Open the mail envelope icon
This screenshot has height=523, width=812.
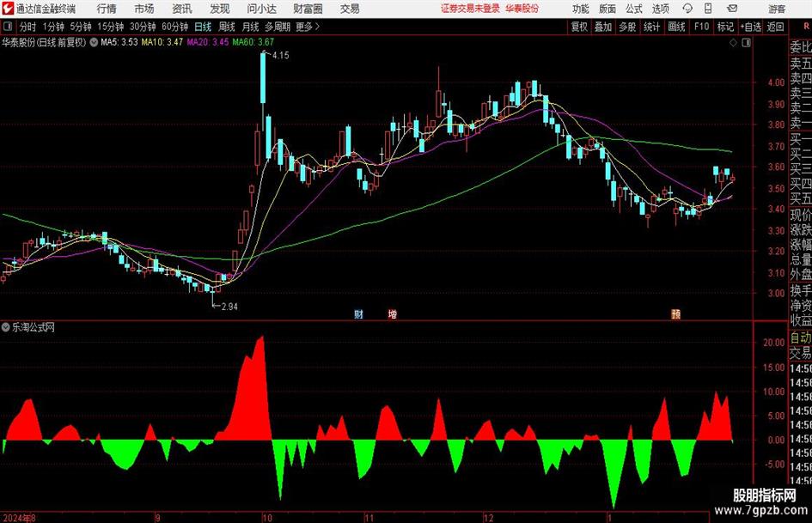coord(732,9)
